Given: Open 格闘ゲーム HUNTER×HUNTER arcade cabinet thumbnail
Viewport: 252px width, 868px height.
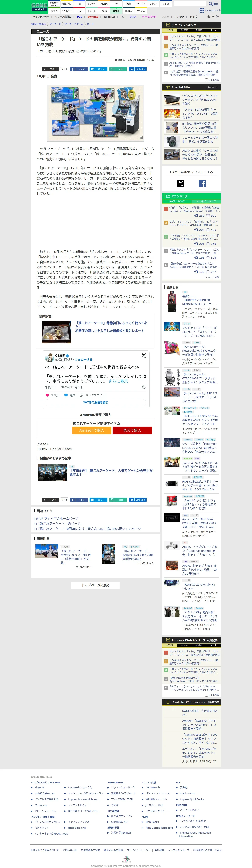Looking at the screenshot, I should tap(172, 302).
